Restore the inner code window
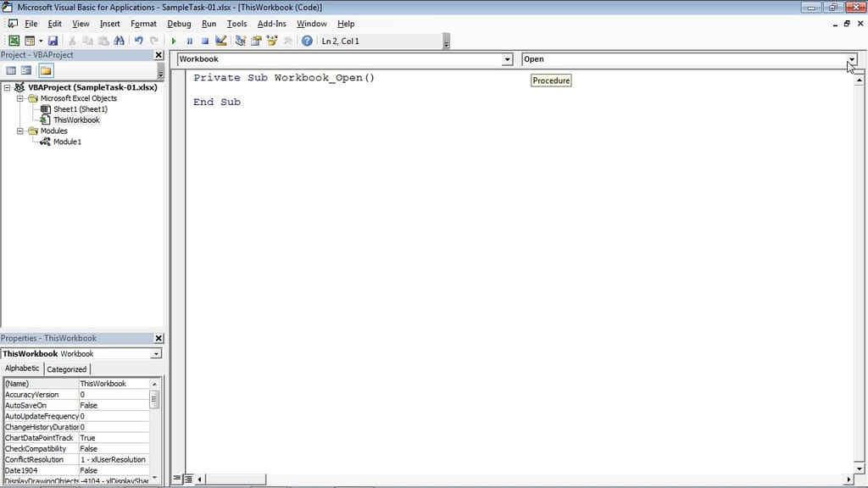Image resolution: width=868 pixels, height=488 pixels. coord(847,24)
